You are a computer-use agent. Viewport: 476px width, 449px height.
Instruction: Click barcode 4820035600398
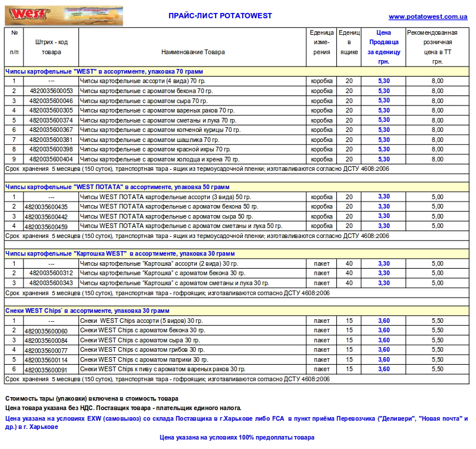pyautogui.click(x=51, y=149)
